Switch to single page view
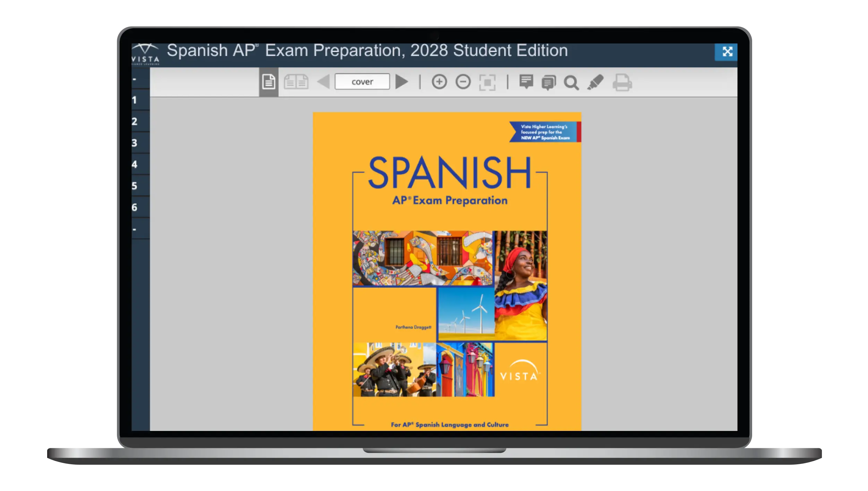Screen dimensions: 868x491 269,82
